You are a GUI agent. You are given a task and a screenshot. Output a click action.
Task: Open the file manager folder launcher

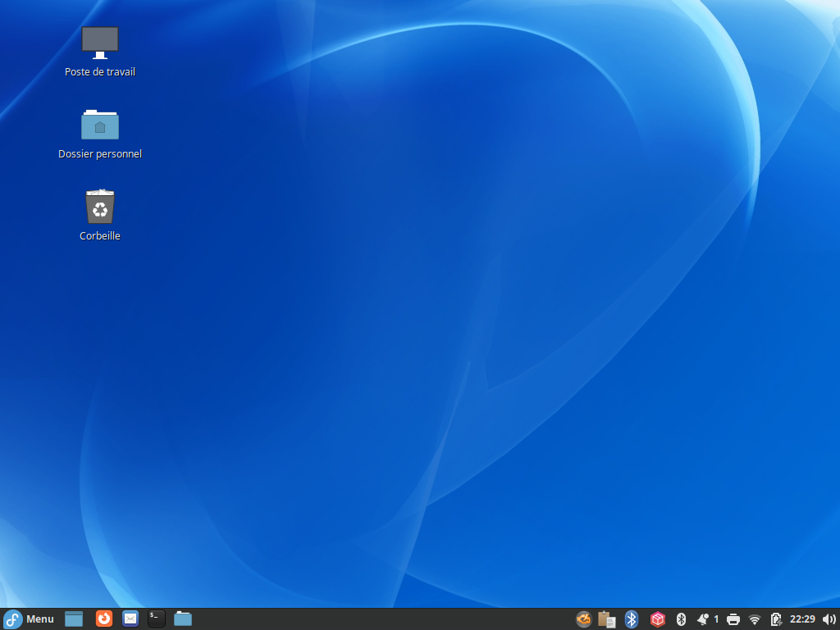[183, 619]
